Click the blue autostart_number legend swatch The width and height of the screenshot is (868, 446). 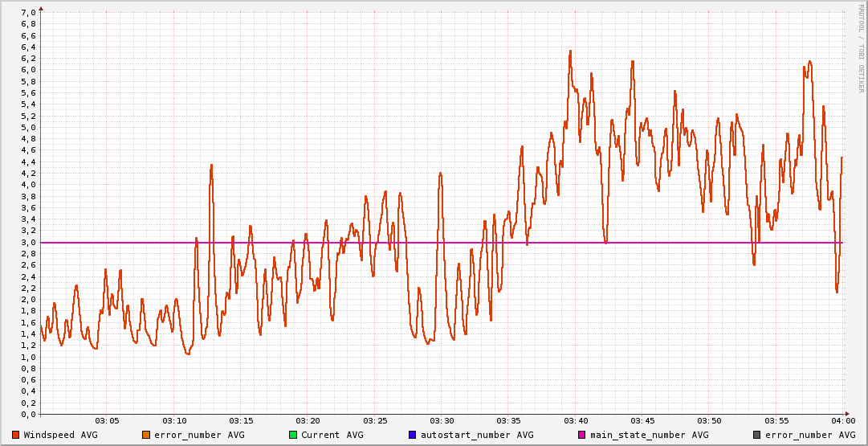[x=413, y=435]
